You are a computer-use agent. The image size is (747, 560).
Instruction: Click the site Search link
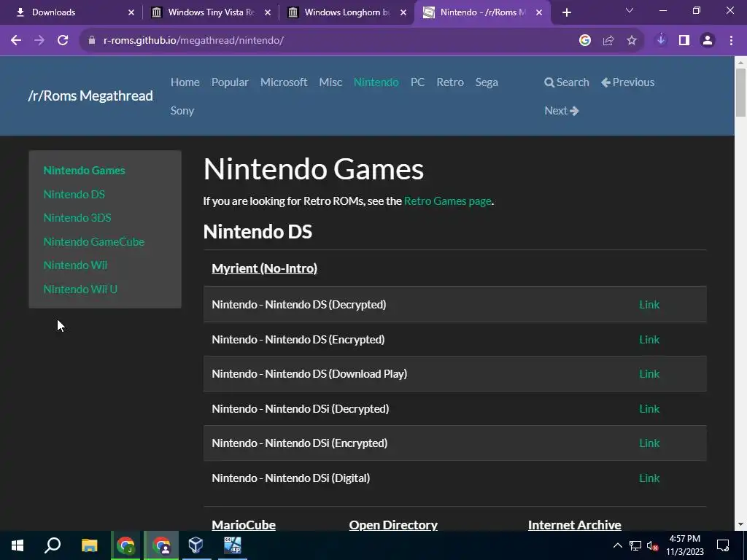[566, 82]
